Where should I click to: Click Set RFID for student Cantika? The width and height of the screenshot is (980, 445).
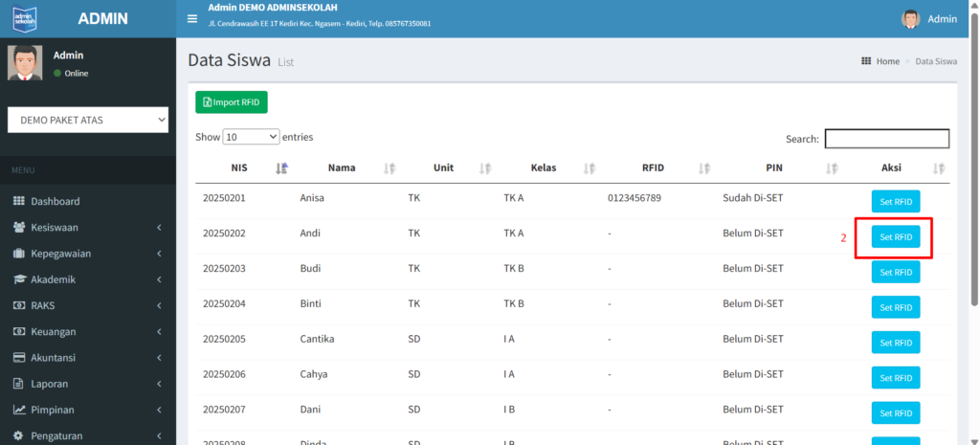pos(895,343)
